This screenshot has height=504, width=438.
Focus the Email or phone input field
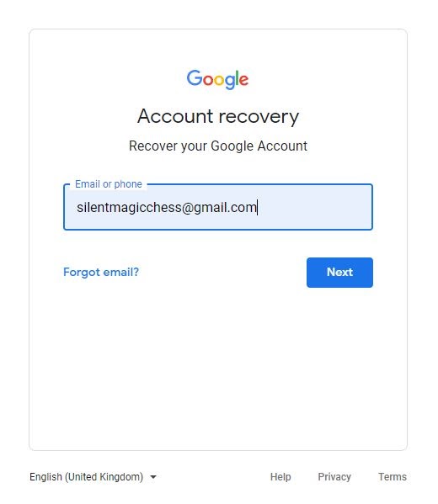[x=218, y=207]
